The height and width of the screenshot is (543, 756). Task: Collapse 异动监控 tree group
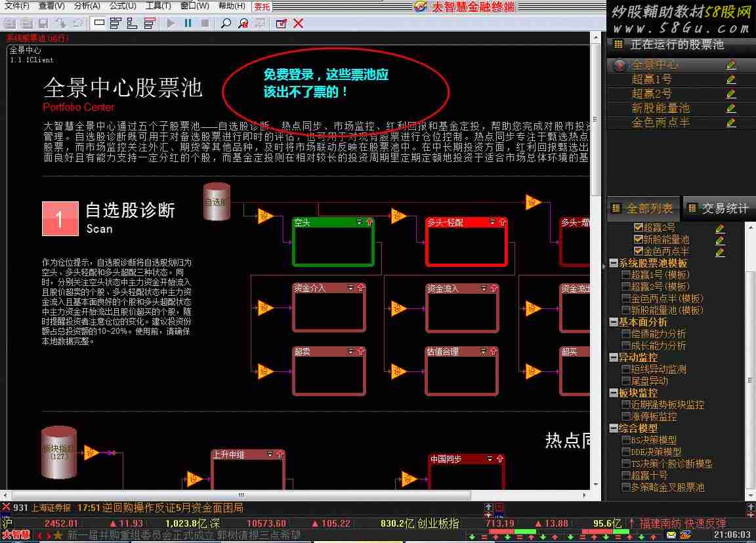614,357
